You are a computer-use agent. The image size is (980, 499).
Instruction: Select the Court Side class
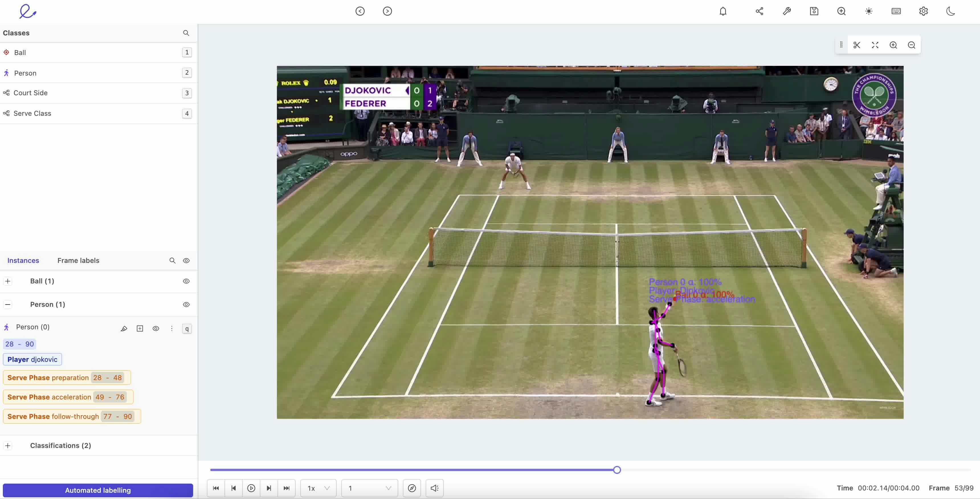[x=99, y=93]
